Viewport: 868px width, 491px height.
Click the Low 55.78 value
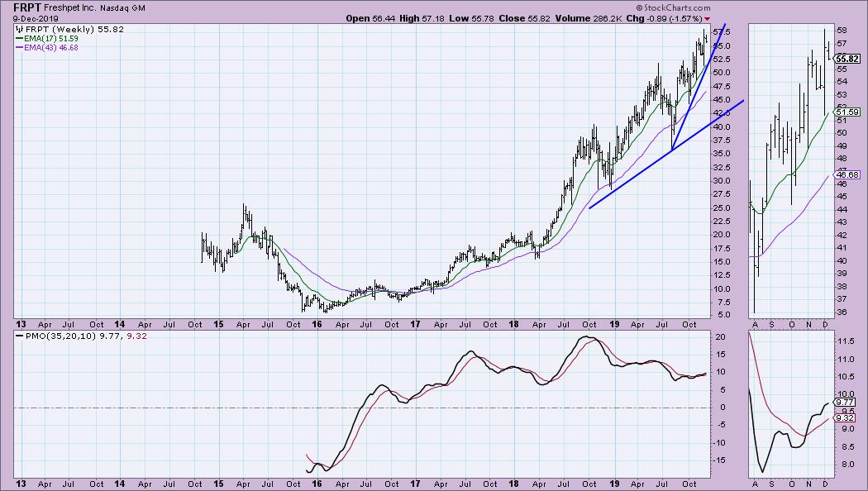coord(471,18)
